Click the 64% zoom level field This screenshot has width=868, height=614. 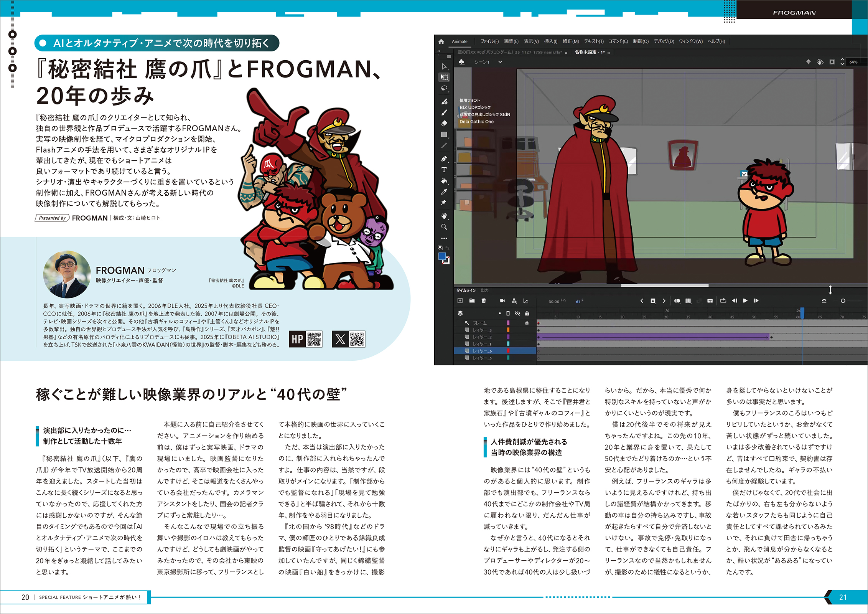856,62
